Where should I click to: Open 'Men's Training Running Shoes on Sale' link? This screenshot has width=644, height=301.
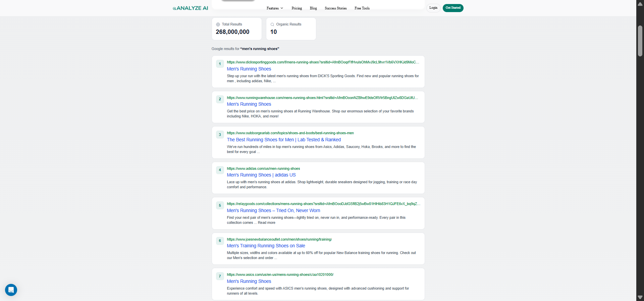tap(266, 246)
